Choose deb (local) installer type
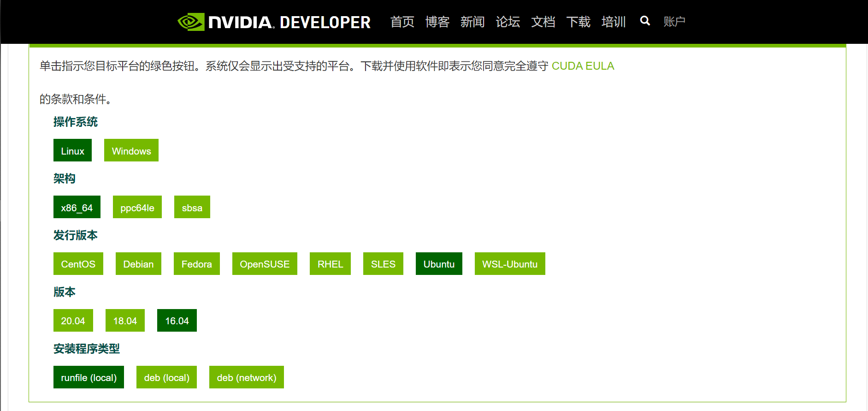The height and width of the screenshot is (411, 868). 166,377
